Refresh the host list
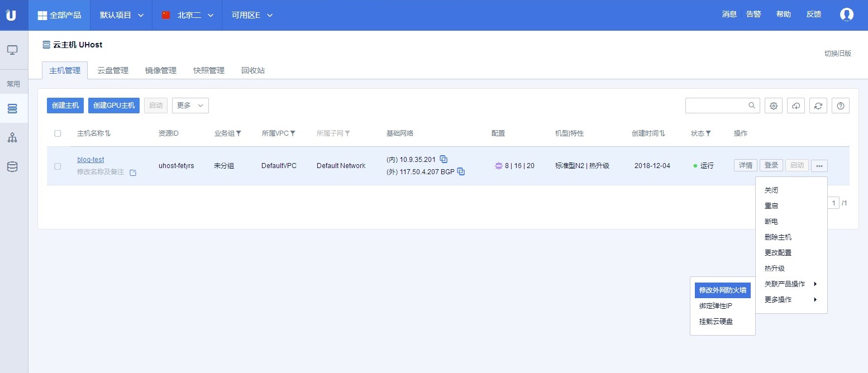The height and width of the screenshot is (373, 868). [818, 106]
